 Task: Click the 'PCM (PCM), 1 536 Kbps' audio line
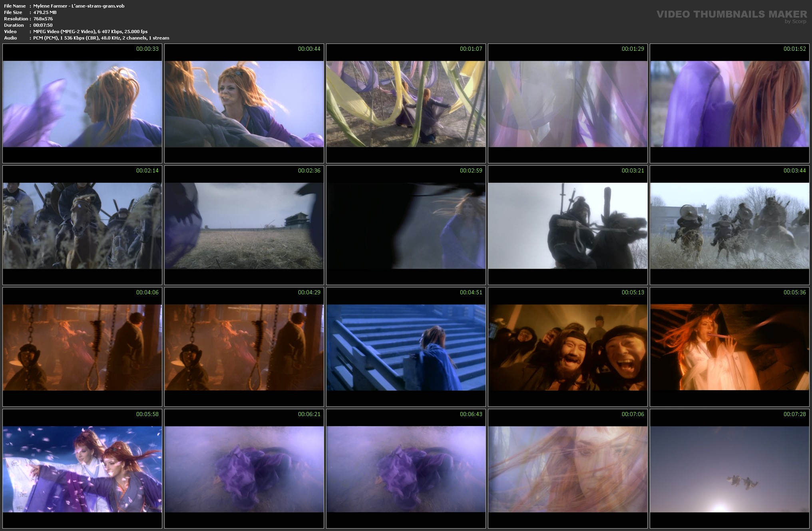point(101,38)
